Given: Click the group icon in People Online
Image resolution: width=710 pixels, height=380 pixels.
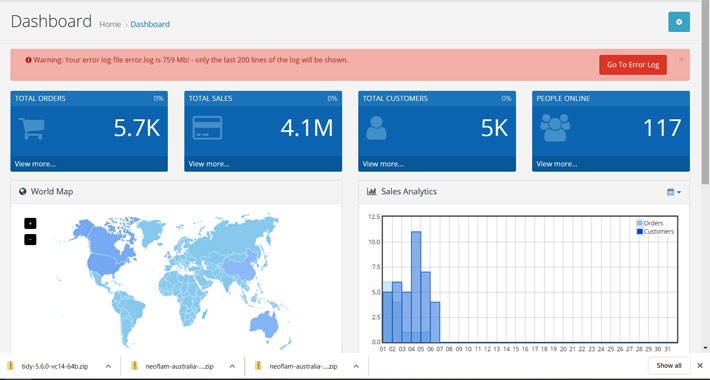Looking at the screenshot, I should pyautogui.click(x=555, y=127).
